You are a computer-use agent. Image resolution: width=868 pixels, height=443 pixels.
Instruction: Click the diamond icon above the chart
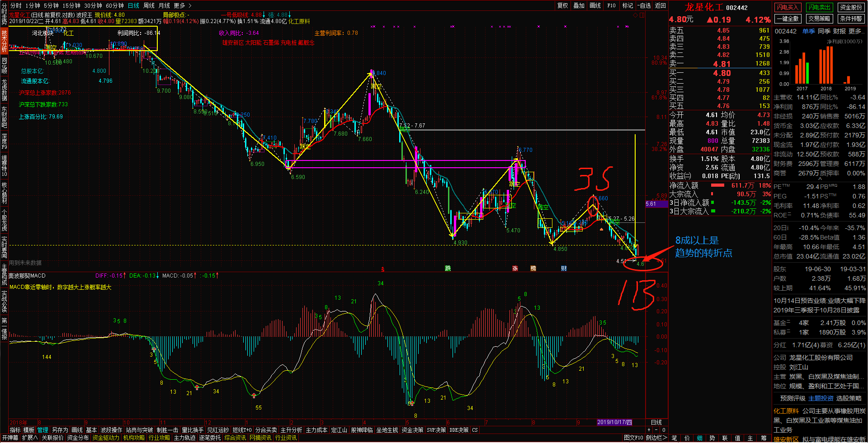[x=636, y=15]
